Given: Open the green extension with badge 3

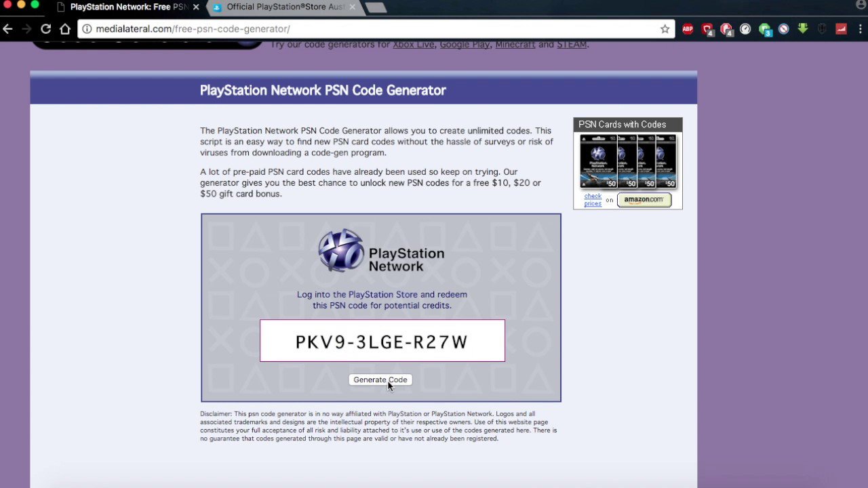Looking at the screenshot, I should click(765, 29).
